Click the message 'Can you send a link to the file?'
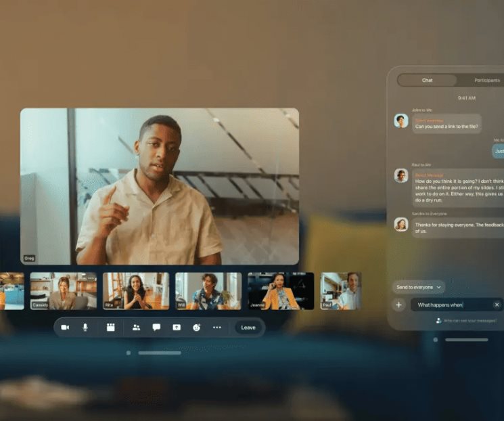Viewport: 504px width, 421px height. point(446,124)
